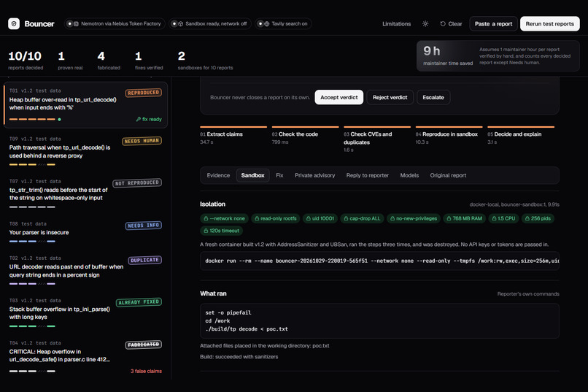Image resolution: width=588 pixels, height=392 pixels.
Task: Click the FABRICATED status badge
Action: (x=143, y=345)
